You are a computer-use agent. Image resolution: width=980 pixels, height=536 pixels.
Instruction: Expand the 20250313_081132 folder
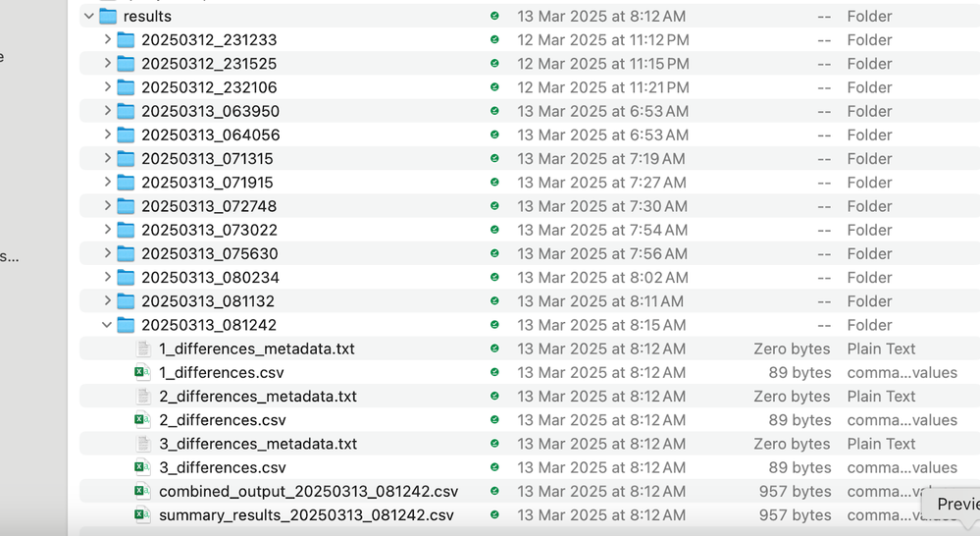click(x=107, y=301)
